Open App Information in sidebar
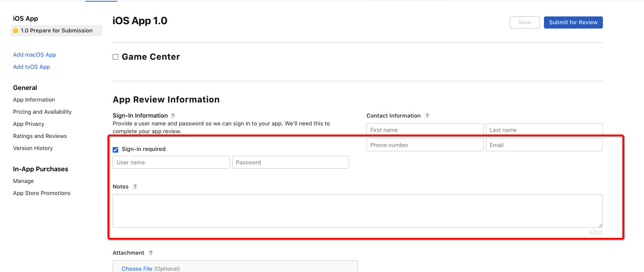Image resolution: width=644 pixels, height=272 pixels. tap(34, 100)
